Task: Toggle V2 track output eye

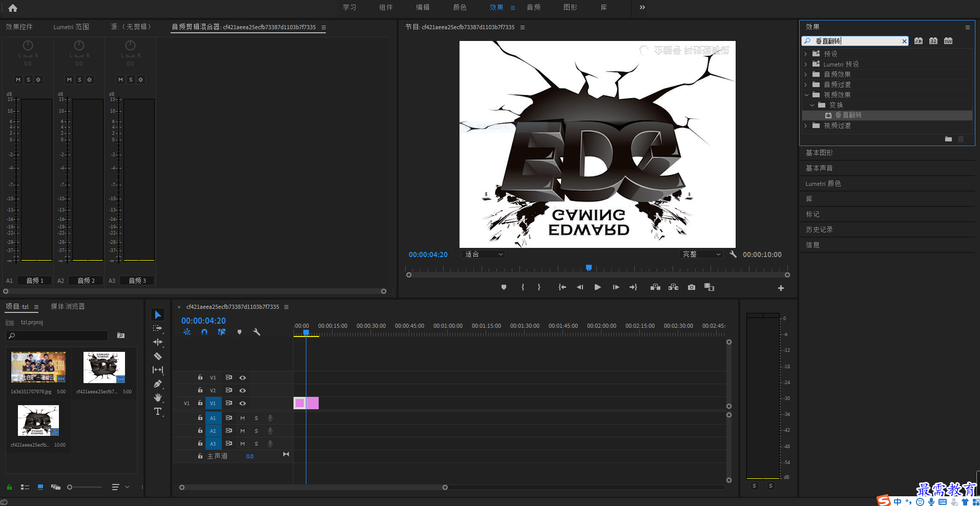Action: pyautogui.click(x=243, y=390)
